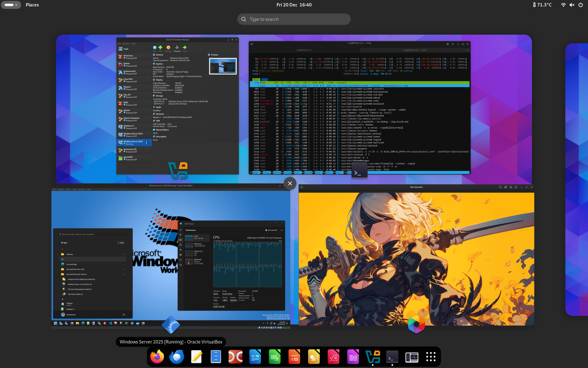Open Thunderbird mail from the dock

point(177,357)
